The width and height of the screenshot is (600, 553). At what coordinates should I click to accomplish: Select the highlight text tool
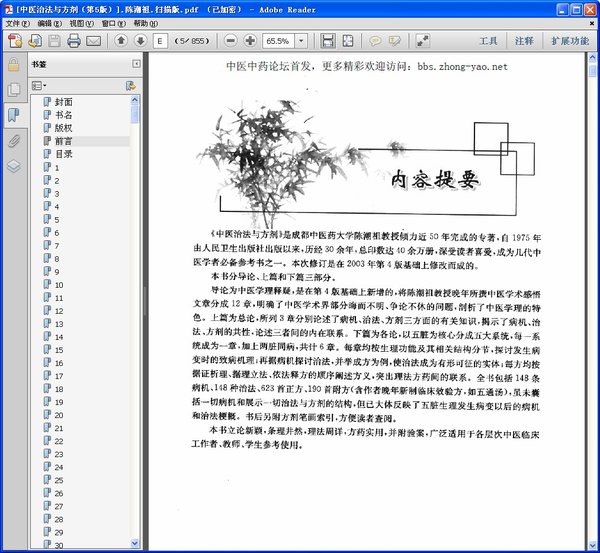[x=395, y=41]
